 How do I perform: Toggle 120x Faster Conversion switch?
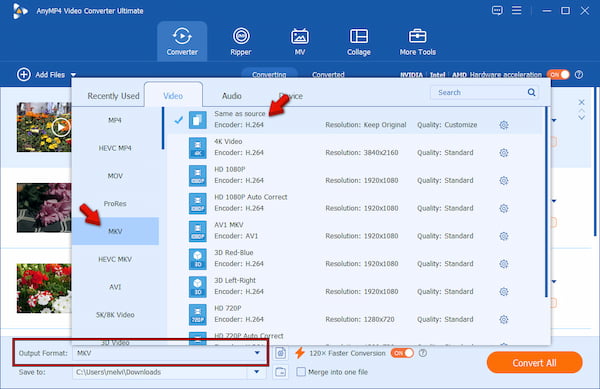402,353
